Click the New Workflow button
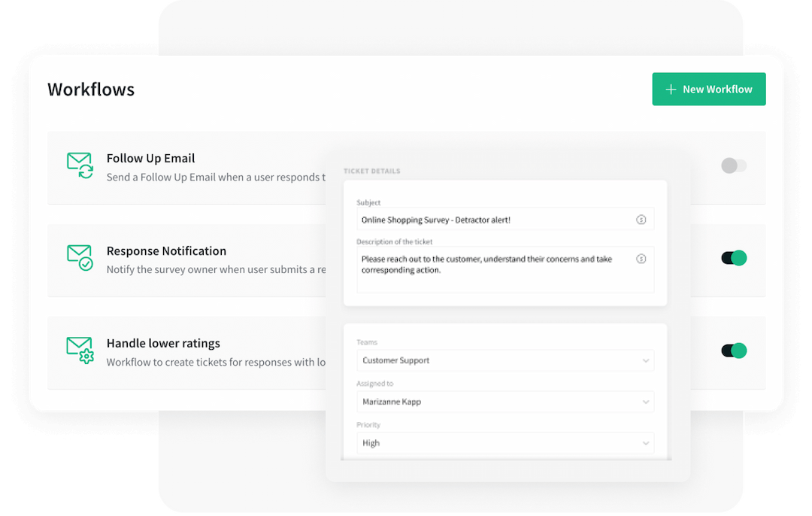This screenshot has width=812, height=516. click(708, 89)
